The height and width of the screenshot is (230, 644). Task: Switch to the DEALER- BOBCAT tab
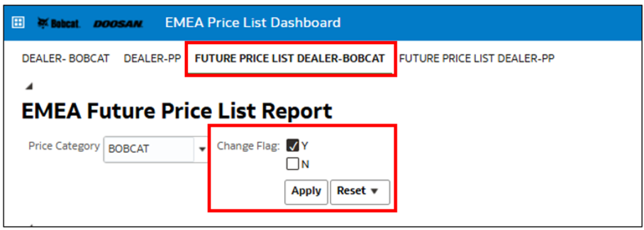tap(65, 59)
